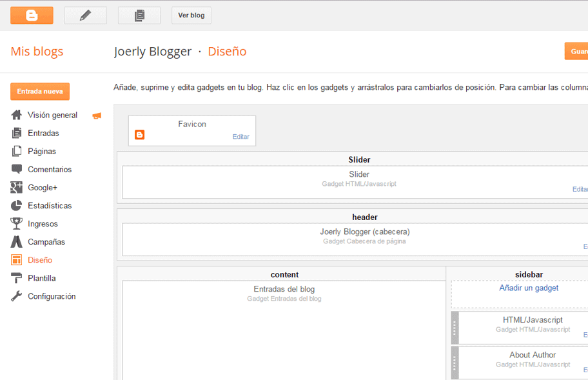Click the home icon beside Visión general
This screenshot has height=380, width=588.
pos(17,115)
